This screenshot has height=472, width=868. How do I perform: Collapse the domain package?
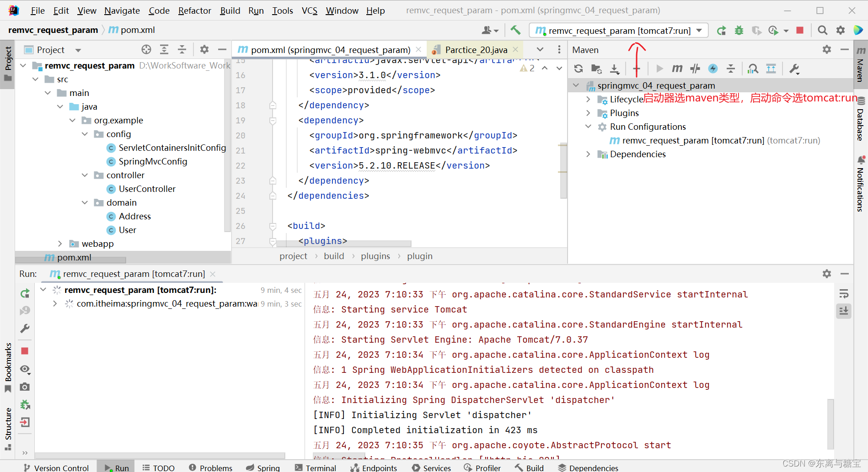(x=85, y=202)
